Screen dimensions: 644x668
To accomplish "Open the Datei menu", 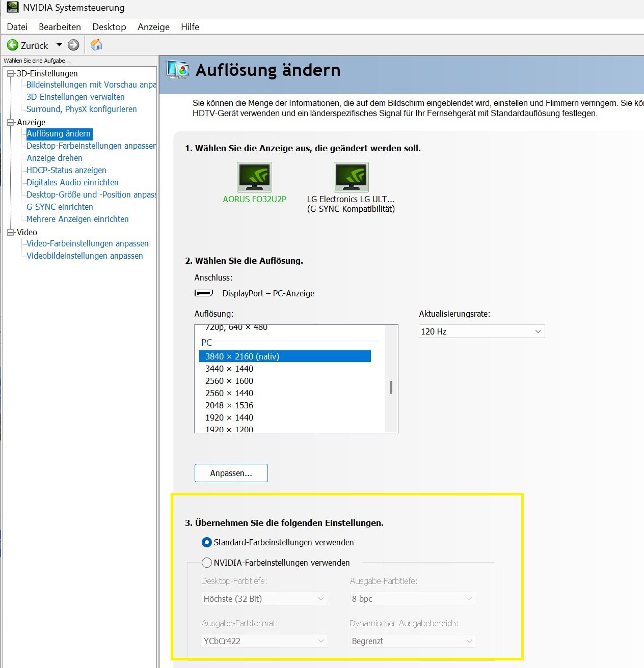I will (17, 27).
